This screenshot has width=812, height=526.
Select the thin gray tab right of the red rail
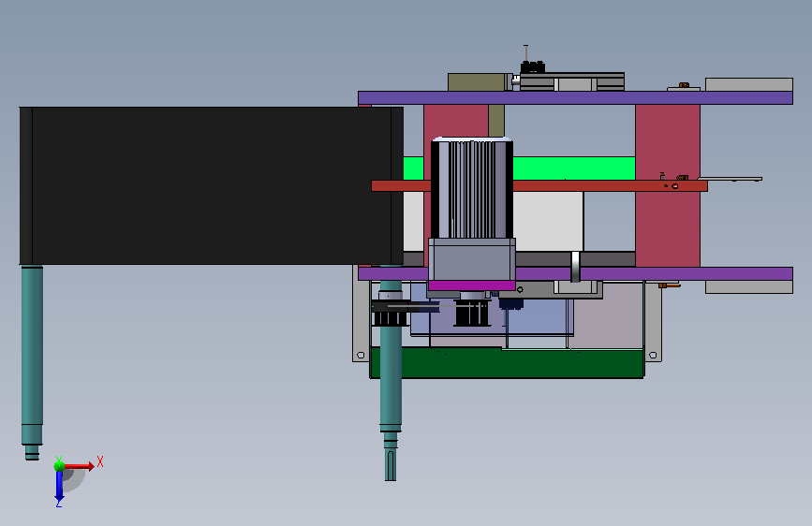click(731, 179)
